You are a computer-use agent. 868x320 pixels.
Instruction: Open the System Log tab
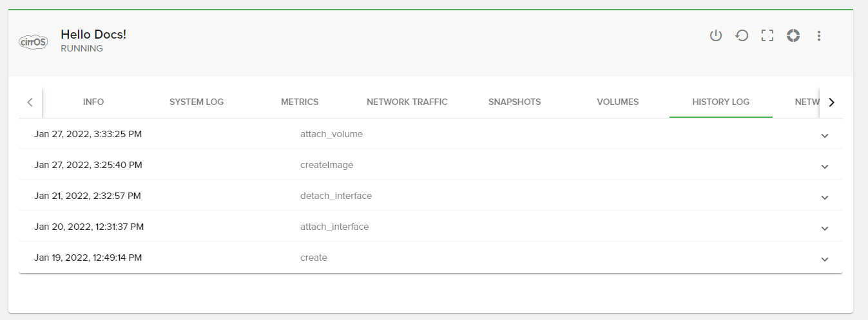click(x=197, y=102)
